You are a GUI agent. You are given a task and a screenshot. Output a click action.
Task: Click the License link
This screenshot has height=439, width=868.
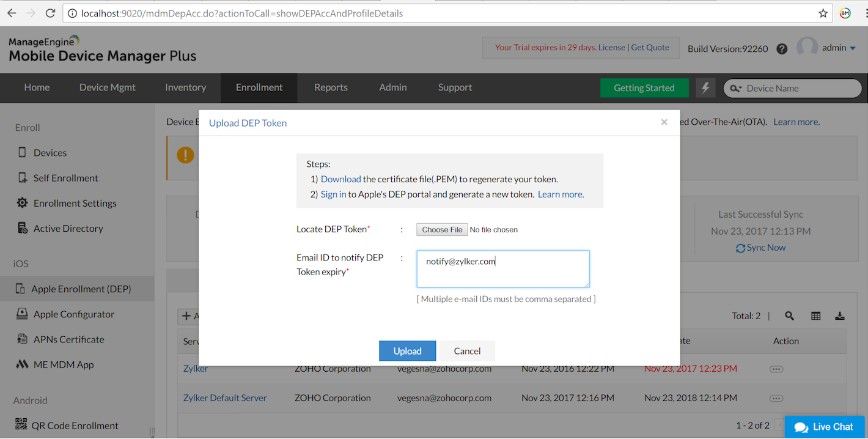[612, 47]
